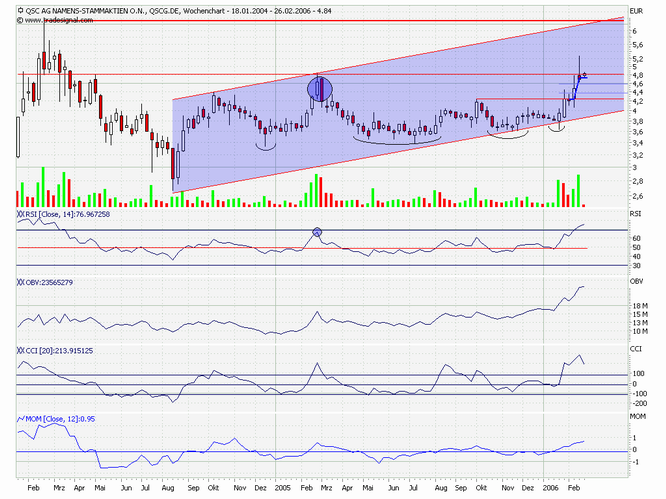Click the 2,6 price axis value

(637, 196)
